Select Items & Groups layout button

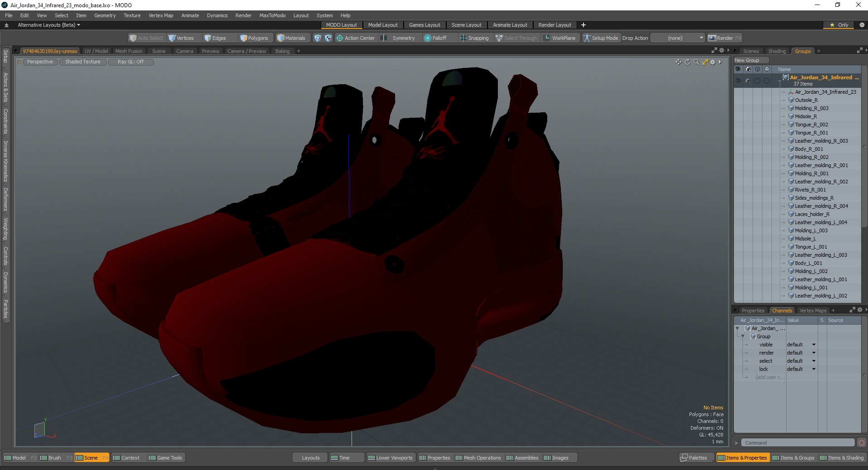click(x=793, y=458)
